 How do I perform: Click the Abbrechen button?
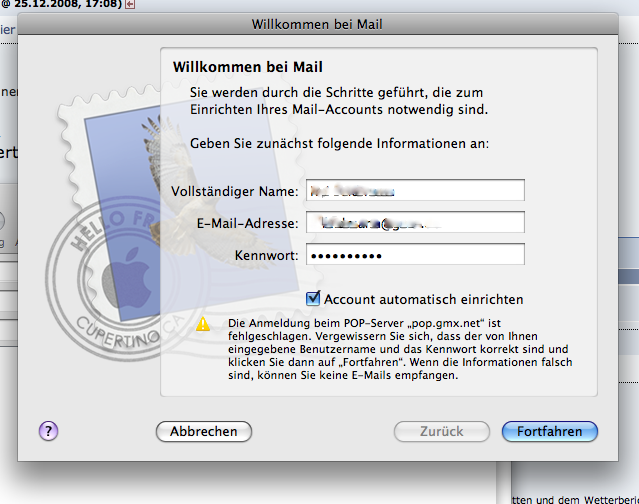(x=204, y=431)
